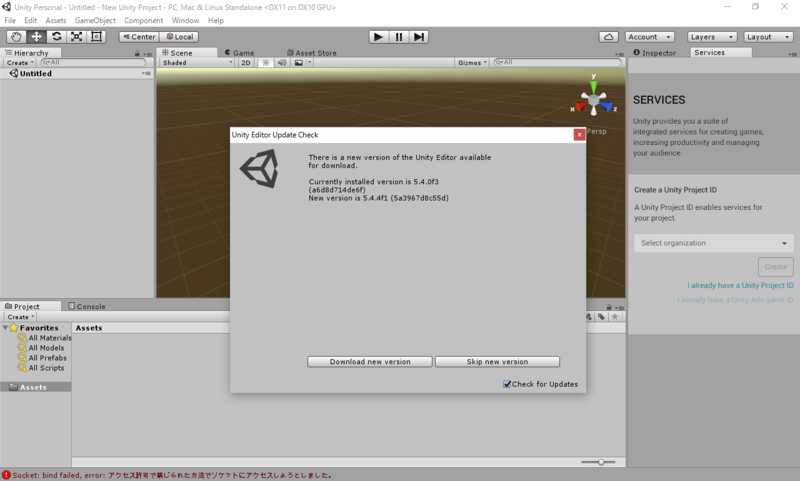Open the Project Create dropdown

click(x=20, y=317)
